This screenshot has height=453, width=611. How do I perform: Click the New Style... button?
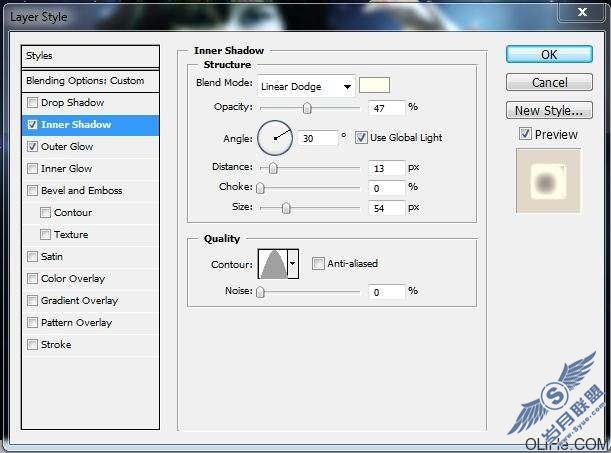coord(549,111)
